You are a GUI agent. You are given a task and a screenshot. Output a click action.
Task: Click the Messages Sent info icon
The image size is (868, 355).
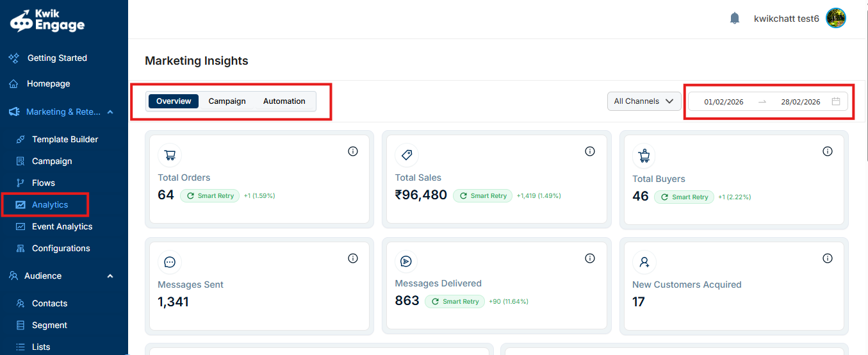353,258
